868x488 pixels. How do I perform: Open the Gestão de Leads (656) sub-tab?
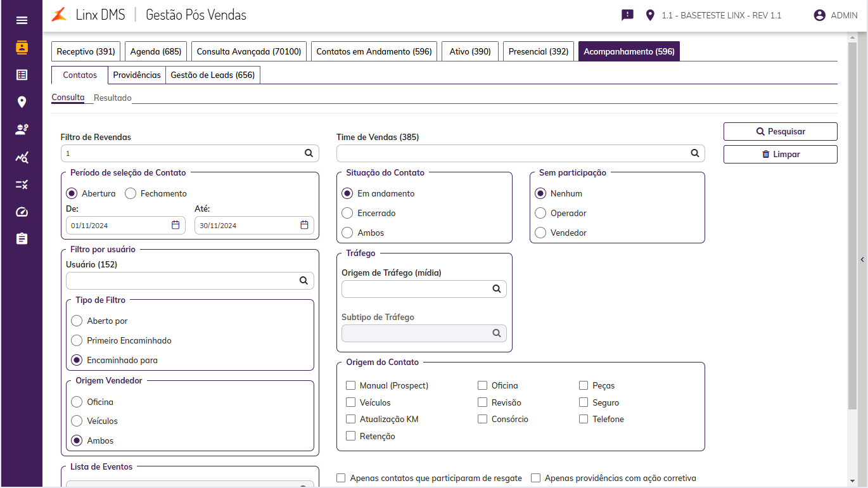point(213,75)
